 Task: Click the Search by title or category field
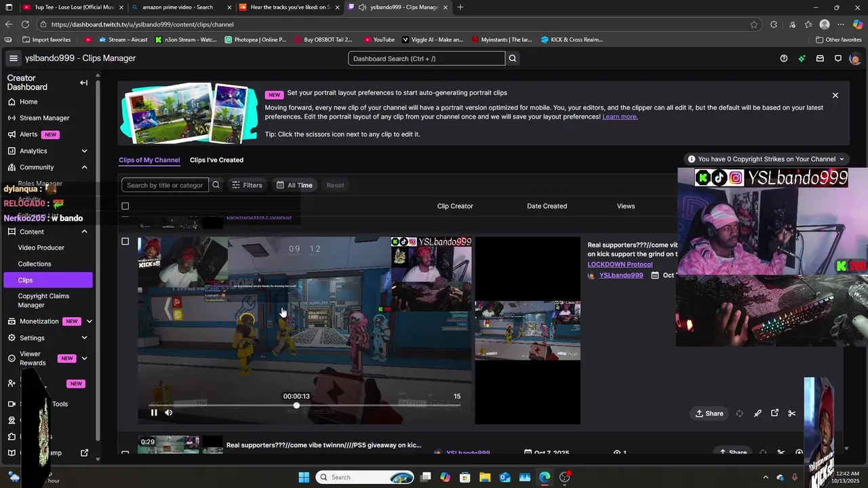point(165,185)
